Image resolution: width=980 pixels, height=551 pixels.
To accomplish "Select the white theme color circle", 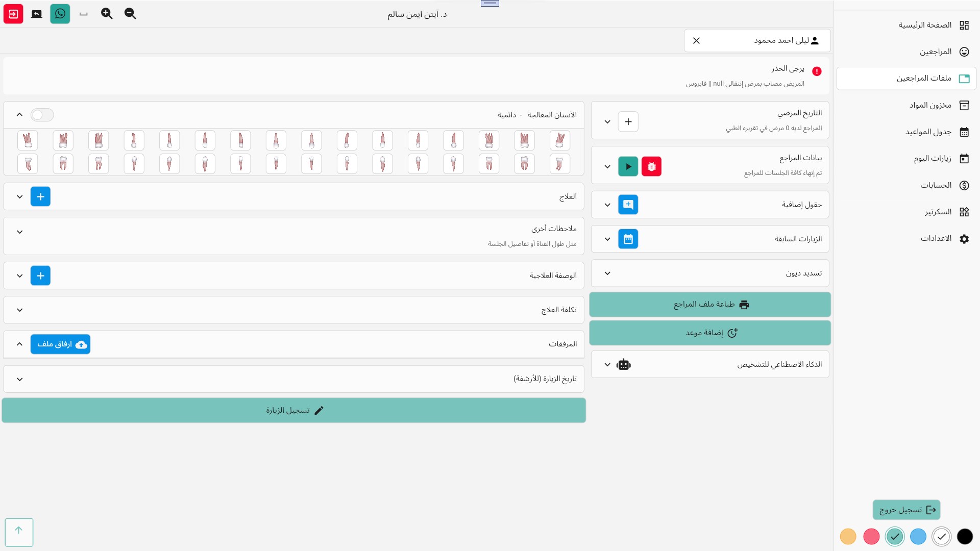I will coord(941,536).
